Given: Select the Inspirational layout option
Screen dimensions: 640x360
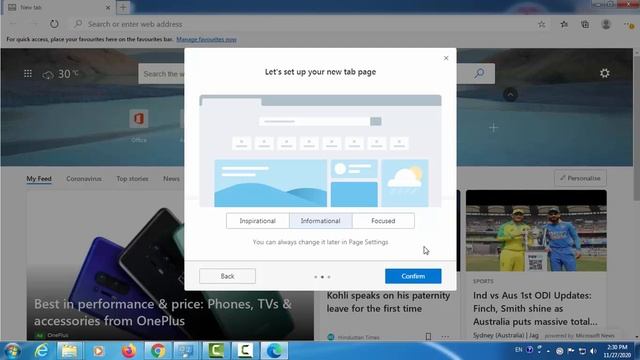Looking at the screenshot, I should pyautogui.click(x=258, y=221).
